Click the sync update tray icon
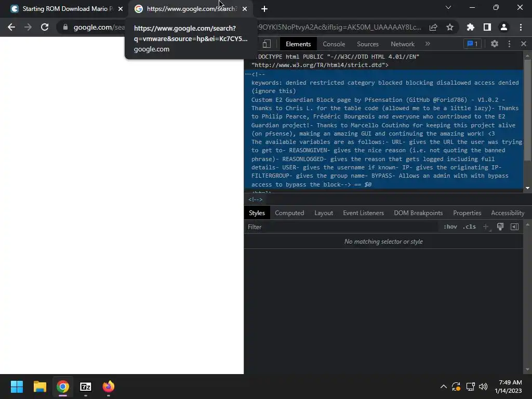 [x=456, y=387]
